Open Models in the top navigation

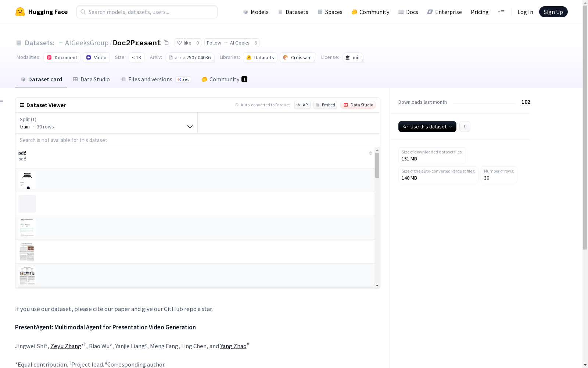pyautogui.click(x=256, y=12)
